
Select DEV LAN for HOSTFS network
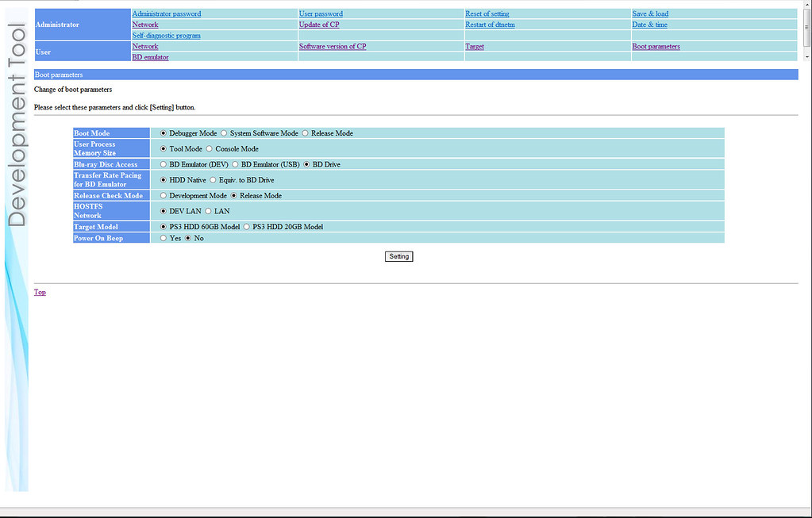coord(164,211)
